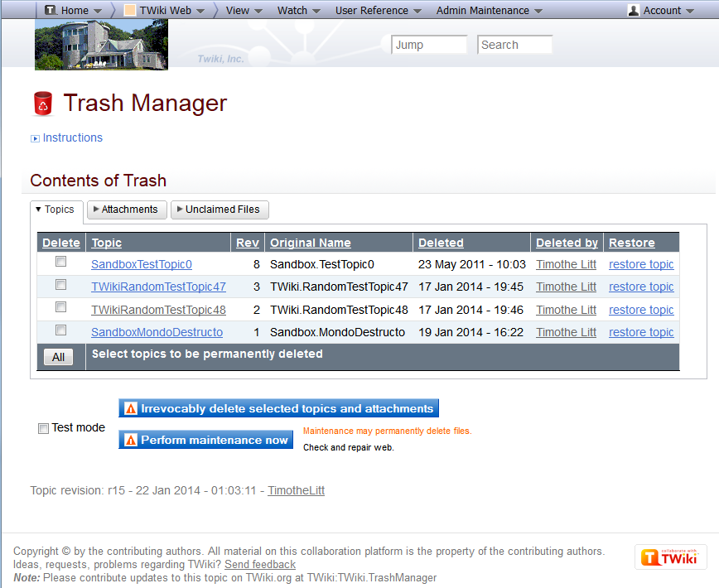The image size is (719, 588).
Task: Switch to the Unclaimed Files tab
Action: pyautogui.click(x=220, y=210)
